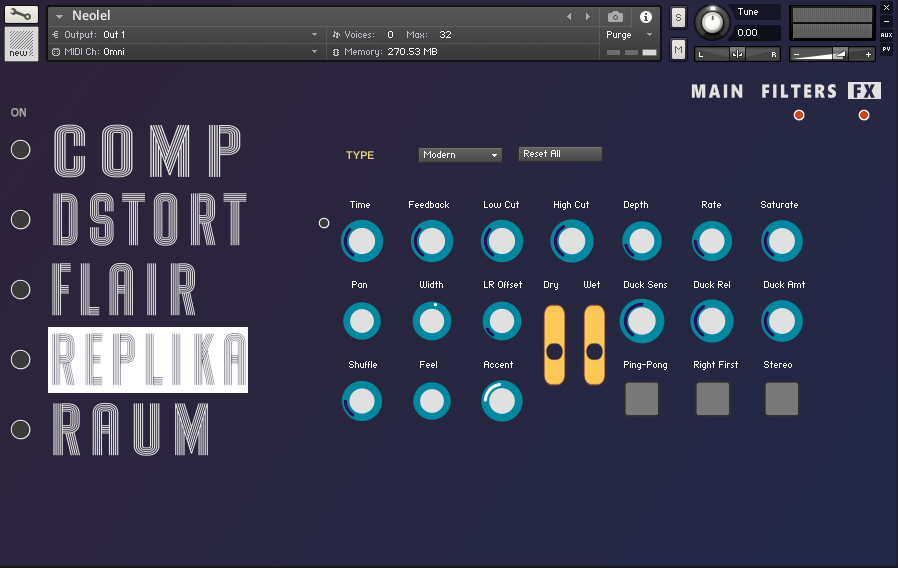The width and height of the screenshot is (898, 568).
Task: Toggle the AUX sends button
Action: tap(886, 35)
